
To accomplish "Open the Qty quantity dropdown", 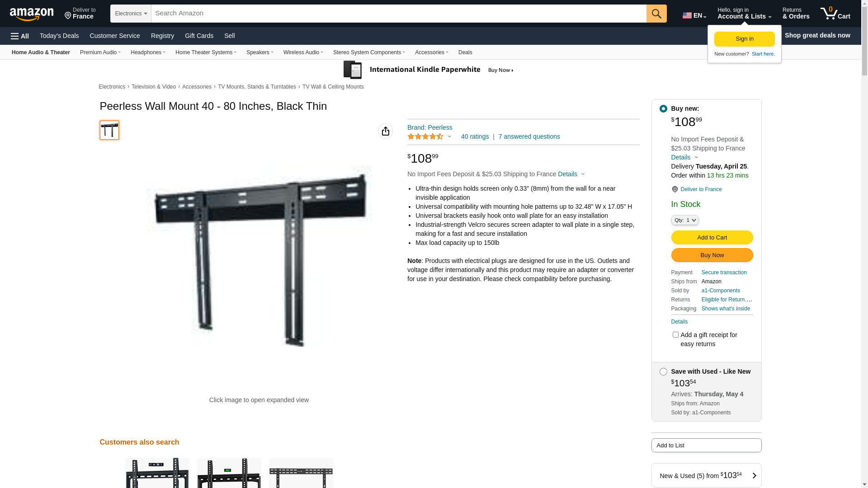I will coord(685,220).
